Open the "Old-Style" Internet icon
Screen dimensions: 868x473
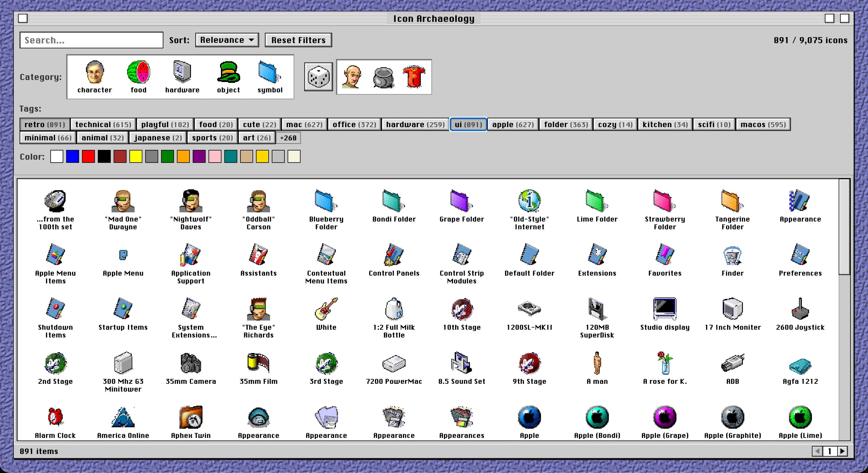tap(529, 201)
